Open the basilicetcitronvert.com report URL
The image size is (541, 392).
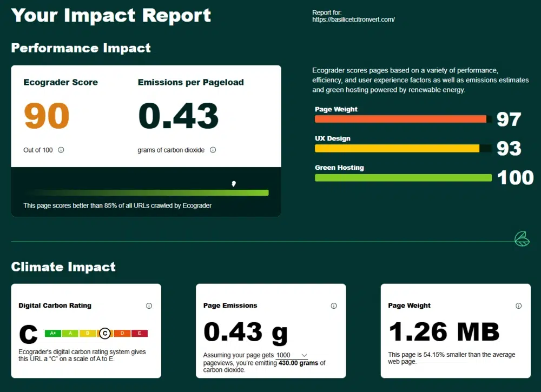tap(353, 19)
